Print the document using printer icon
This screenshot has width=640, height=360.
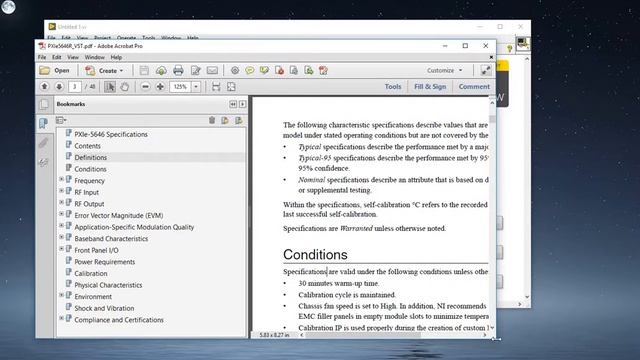(x=178, y=71)
